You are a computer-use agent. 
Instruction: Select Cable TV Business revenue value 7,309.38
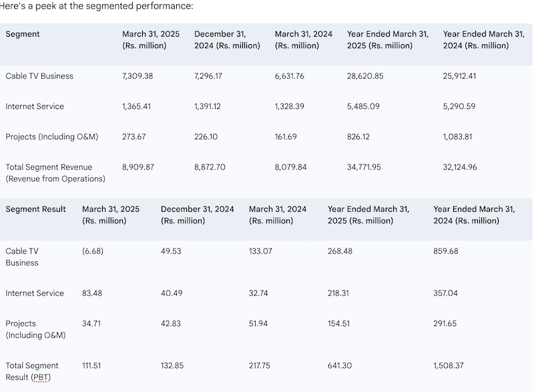pos(138,76)
